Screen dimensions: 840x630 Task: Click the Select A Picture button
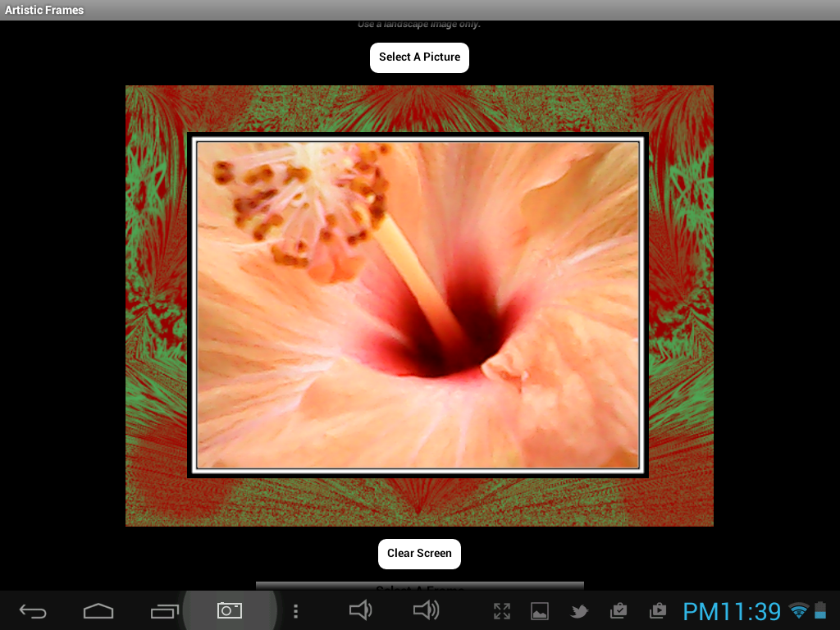[x=419, y=57]
